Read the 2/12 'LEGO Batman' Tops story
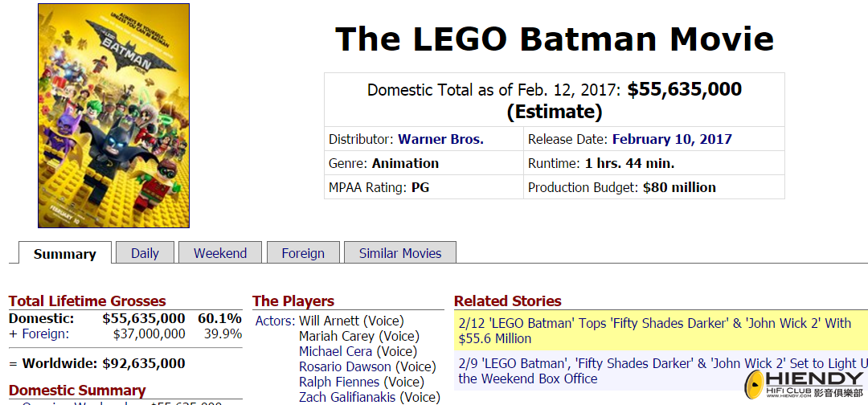This screenshot has height=405, width=868. tap(654, 330)
